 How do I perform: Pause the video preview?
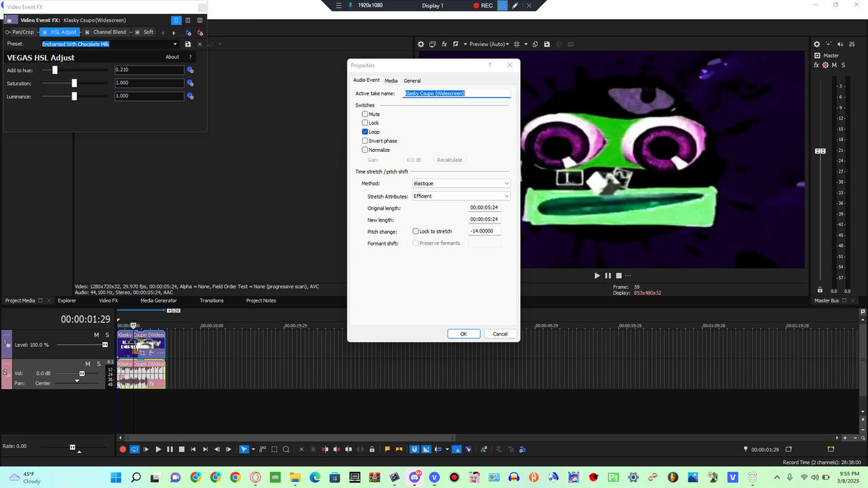click(x=608, y=276)
